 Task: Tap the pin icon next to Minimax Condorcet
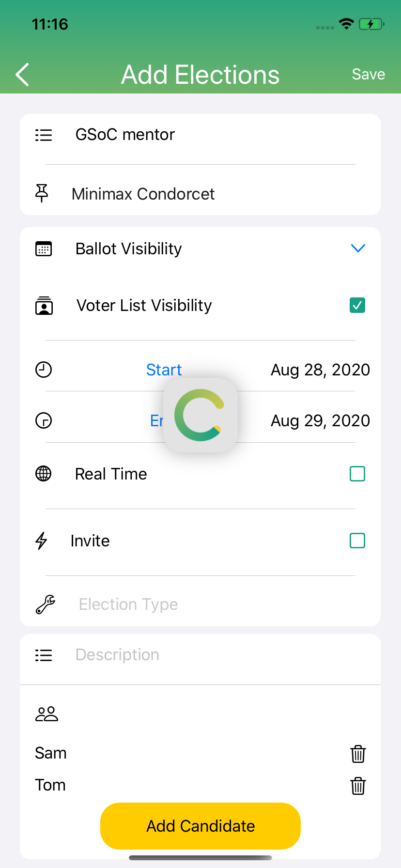click(x=42, y=193)
